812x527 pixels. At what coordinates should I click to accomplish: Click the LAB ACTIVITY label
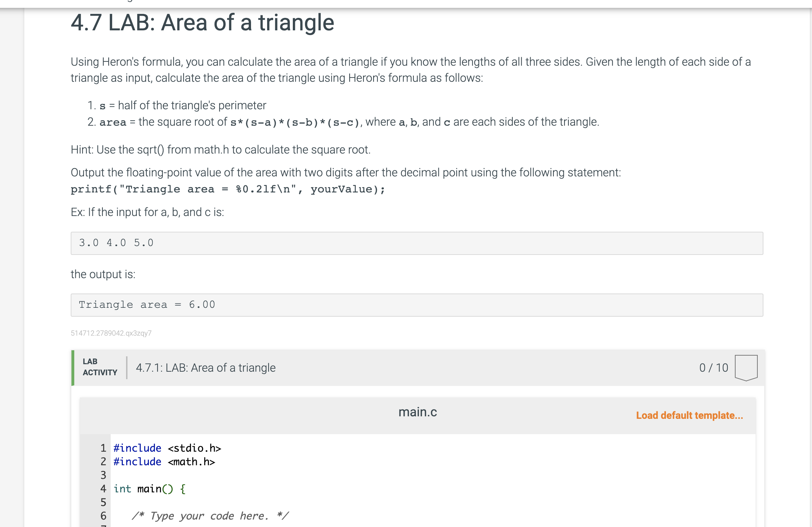coord(100,367)
